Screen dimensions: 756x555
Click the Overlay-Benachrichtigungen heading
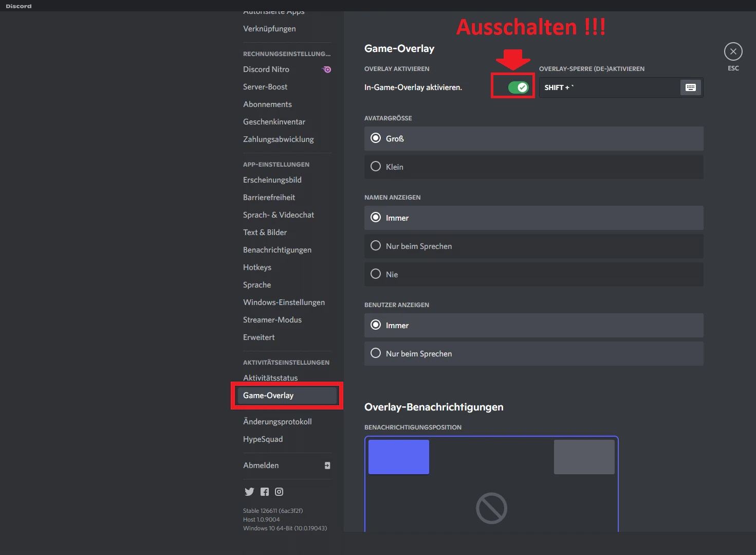click(x=434, y=407)
